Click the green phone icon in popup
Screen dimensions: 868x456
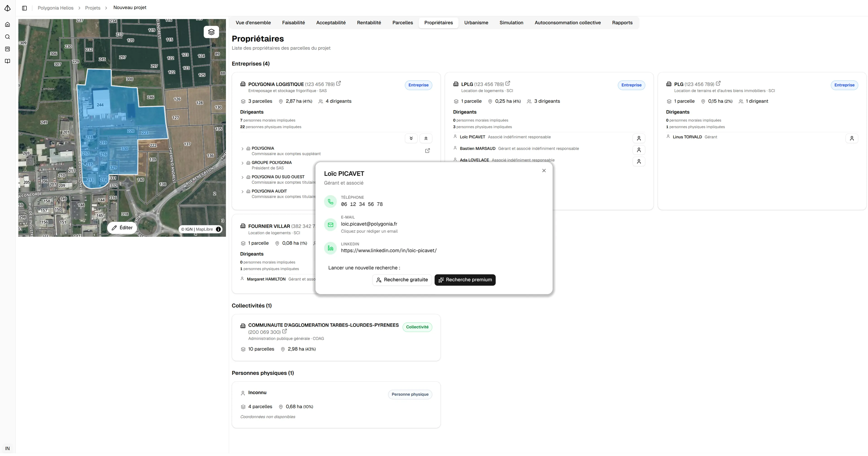(x=331, y=202)
